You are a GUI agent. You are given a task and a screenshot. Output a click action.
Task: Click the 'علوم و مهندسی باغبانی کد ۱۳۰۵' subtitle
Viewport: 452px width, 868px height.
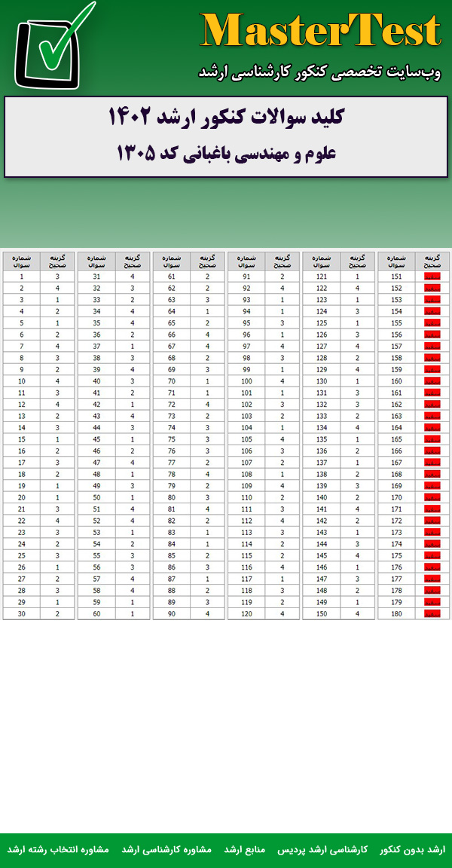226,154
